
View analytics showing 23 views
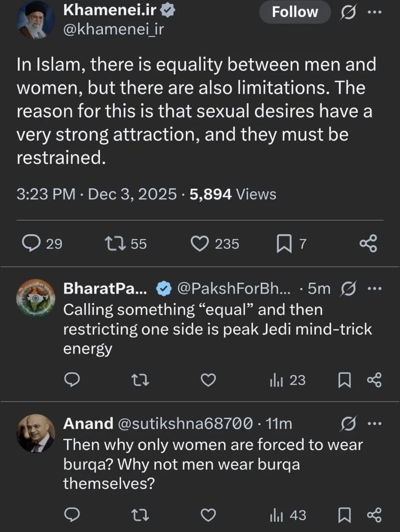click(287, 380)
